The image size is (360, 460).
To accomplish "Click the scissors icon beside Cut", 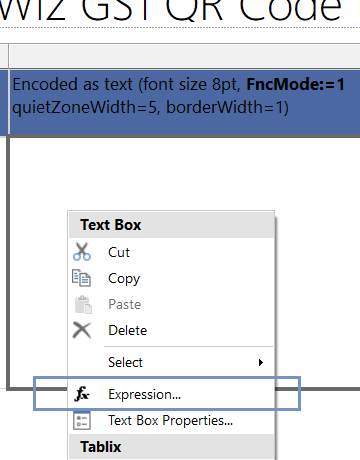I will [x=82, y=252].
